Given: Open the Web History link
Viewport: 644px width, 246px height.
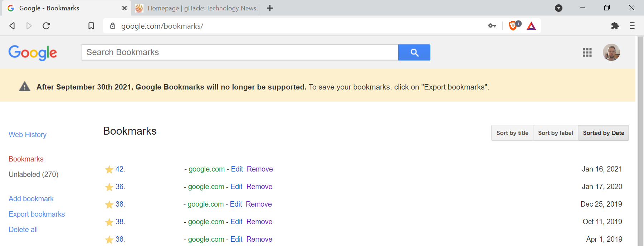Looking at the screenshot, I should pos(28,135).
